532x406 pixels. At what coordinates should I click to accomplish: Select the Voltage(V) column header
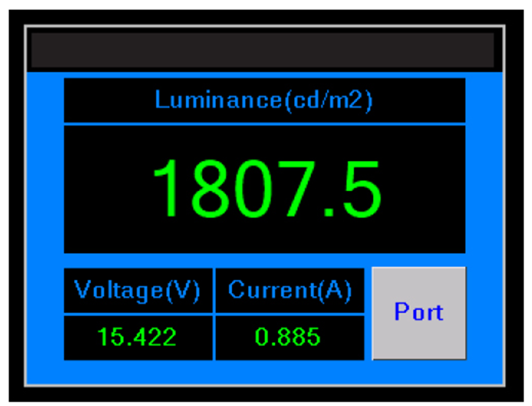tap(137, 290)
